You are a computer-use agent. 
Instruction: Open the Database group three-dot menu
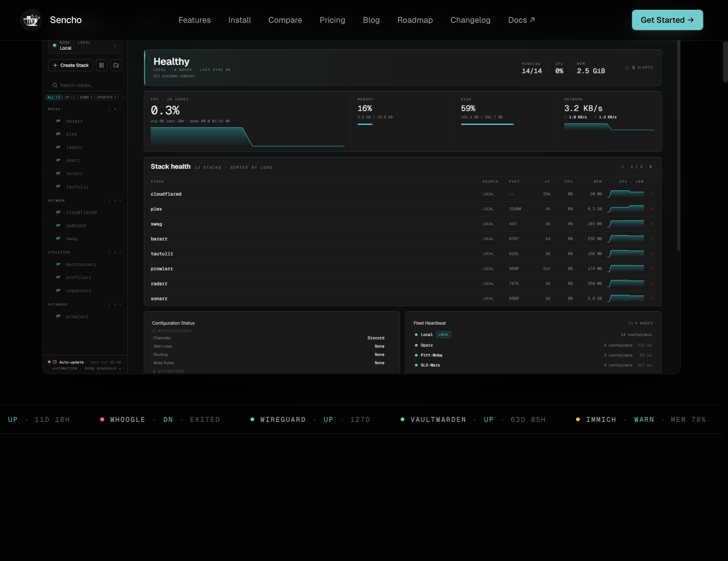[x=109, y=305]
